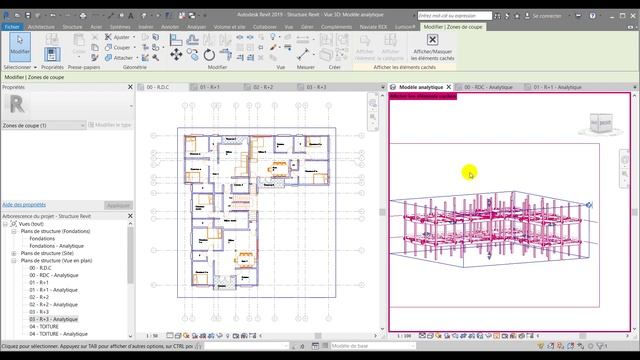Viewport: 640px width, 360px height.
Task: Open the Attacher dropdown arrow
Action: tap(137, 58)
